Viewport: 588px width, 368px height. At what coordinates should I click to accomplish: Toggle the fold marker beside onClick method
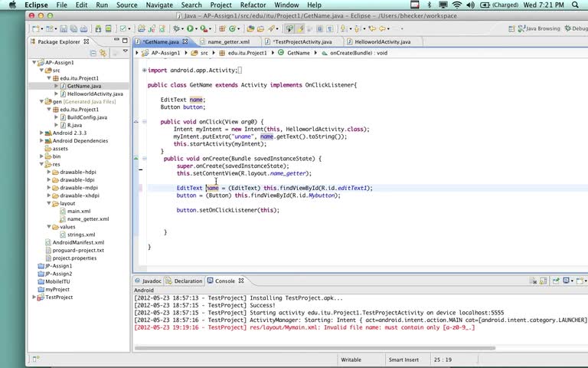click(x=143, y=121)
